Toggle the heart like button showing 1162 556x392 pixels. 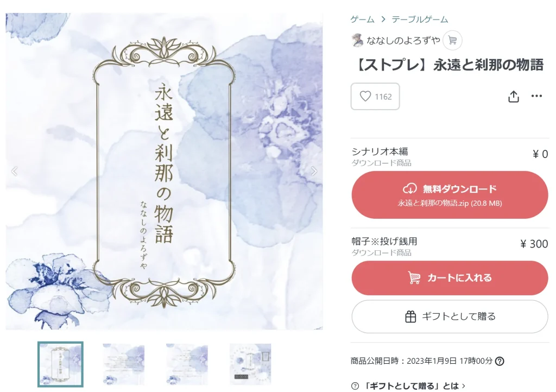click(375, 97)
